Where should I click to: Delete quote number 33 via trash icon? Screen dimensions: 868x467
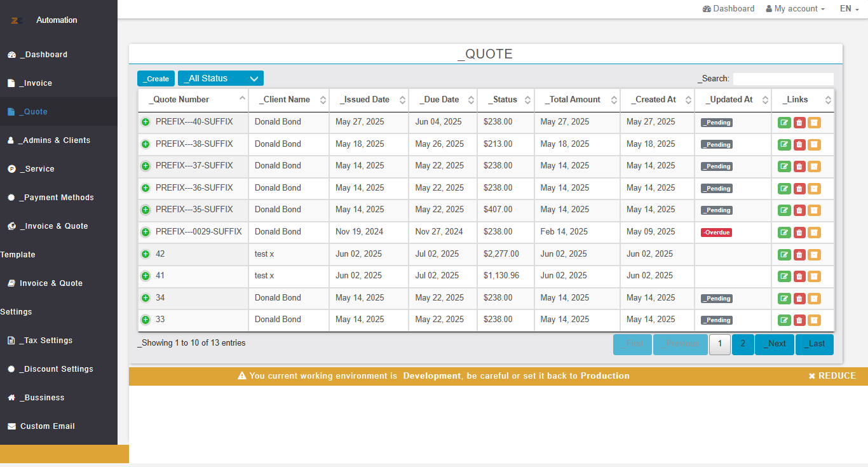(799, 320)
